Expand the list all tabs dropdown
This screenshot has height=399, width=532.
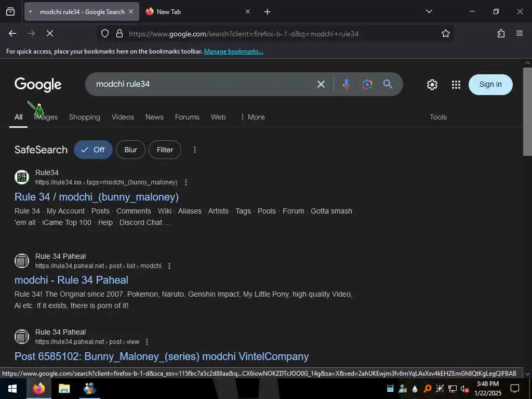429,11
